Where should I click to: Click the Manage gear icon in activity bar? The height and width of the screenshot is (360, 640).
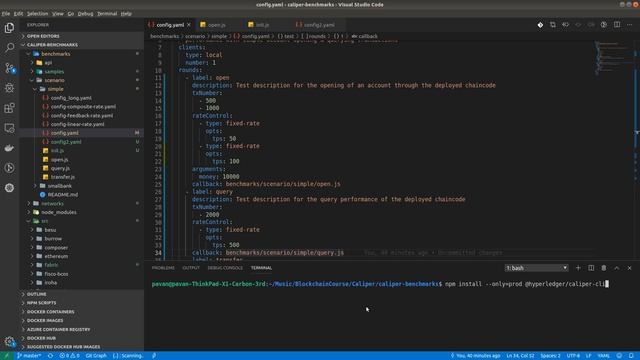coord(9,341)
